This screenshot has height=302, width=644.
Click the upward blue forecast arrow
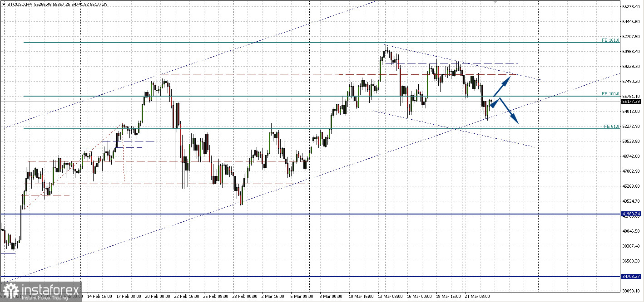[x=502, y=85]
